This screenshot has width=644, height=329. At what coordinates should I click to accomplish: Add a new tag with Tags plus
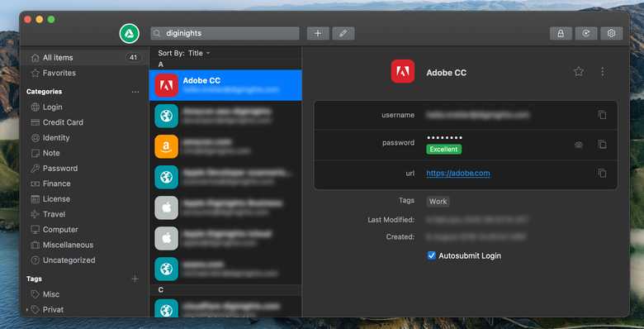coord(135,279)
